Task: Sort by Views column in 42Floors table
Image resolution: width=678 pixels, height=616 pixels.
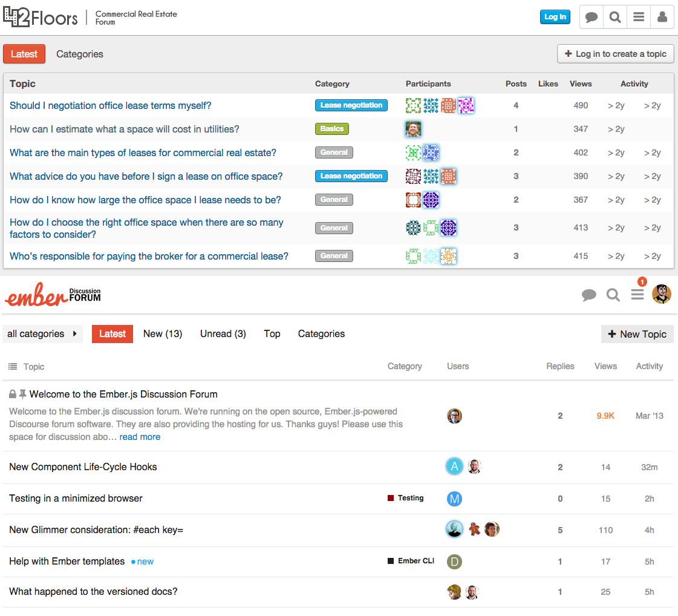Action: (580, 84)
